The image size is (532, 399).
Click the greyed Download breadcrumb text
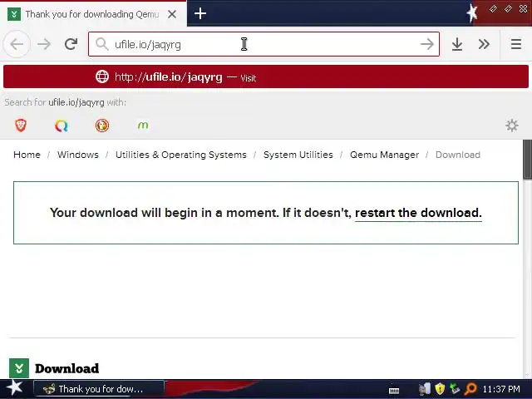458,155
